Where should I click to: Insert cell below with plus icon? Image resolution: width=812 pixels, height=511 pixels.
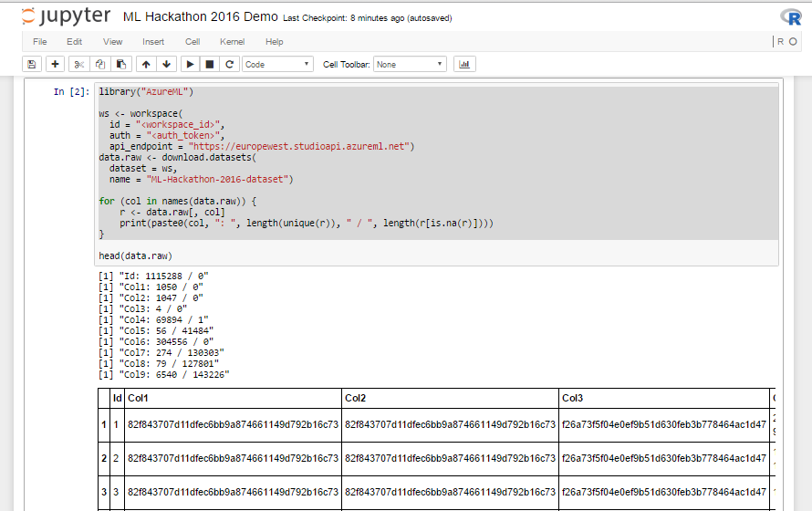click(x=55, y=64)
